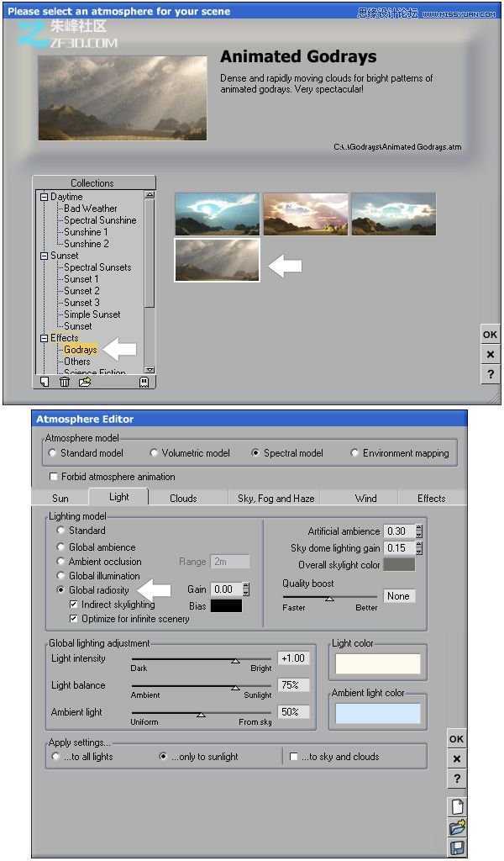The width and height of the screenshot is (504, 861).
Task: Confirm atmosphere selection with OK
Action: click(x=491, y=334)
